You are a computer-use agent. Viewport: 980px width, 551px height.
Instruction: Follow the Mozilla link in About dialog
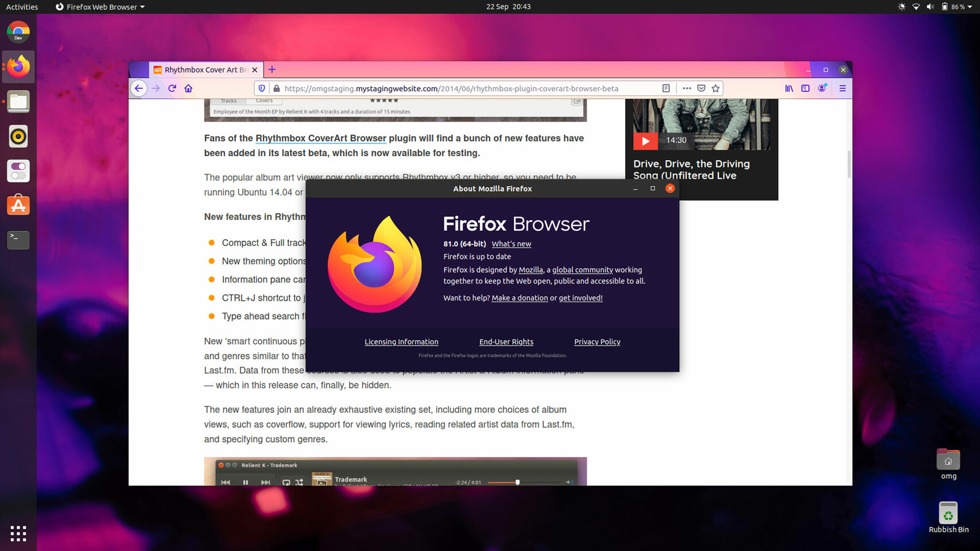coord(530,270)
